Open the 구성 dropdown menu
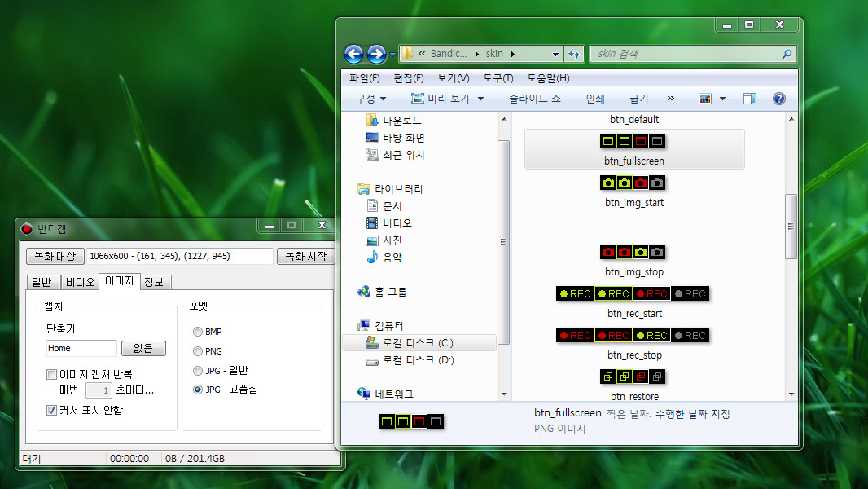The height and width of the screenshot is (489, 868). point(370,99)
